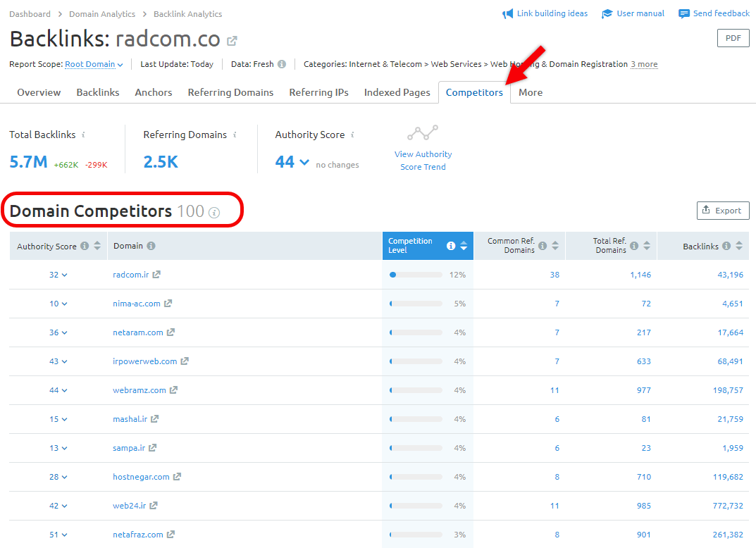
Task: Open radcom.ir via its external link icon
Action: click(x=156, y=274)
